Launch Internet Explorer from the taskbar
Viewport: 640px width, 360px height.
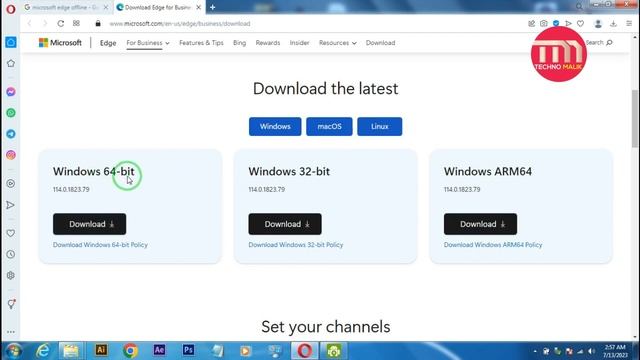coord(43,351)
